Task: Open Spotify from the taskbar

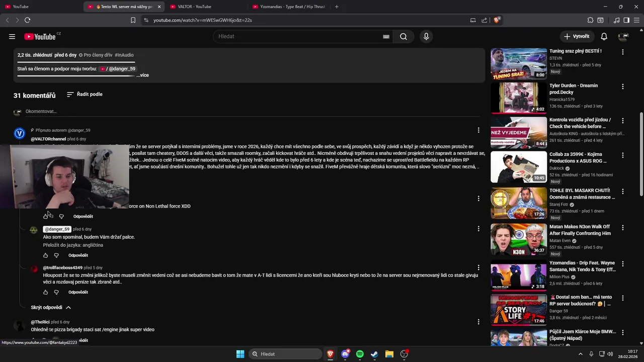Action: (x=360, y=354)
